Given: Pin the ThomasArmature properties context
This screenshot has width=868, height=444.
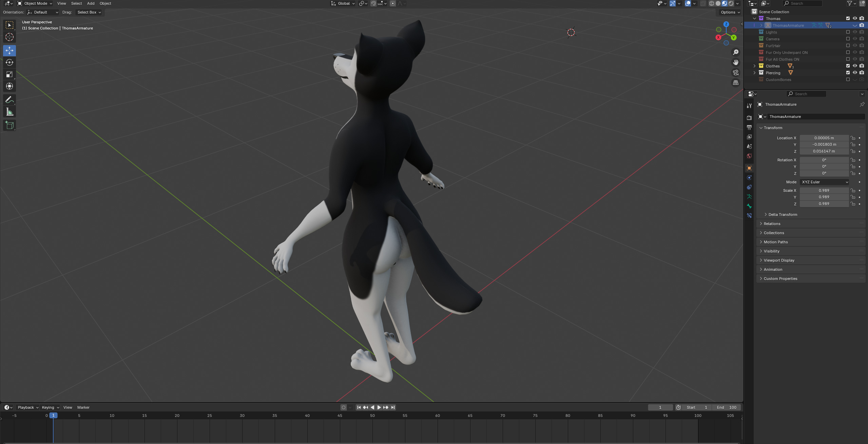Looking at the screenshot, I should tap(862, 104).
